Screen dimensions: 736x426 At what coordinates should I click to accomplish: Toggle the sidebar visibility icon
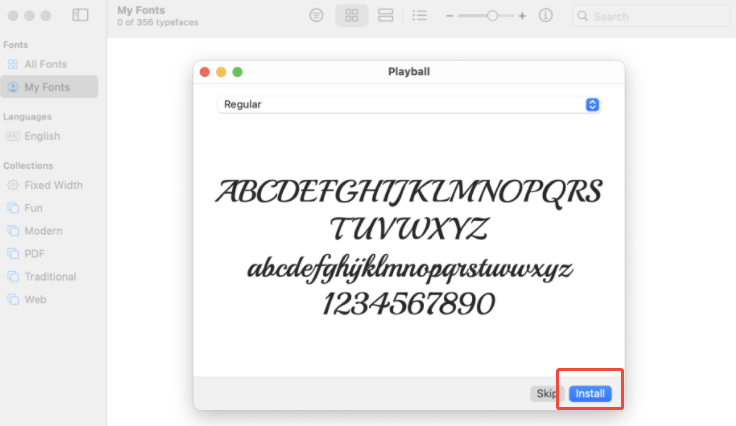(x=80, y=15)
